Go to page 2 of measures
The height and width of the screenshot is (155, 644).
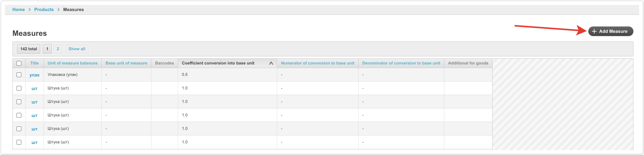click(x=58, y=49)
